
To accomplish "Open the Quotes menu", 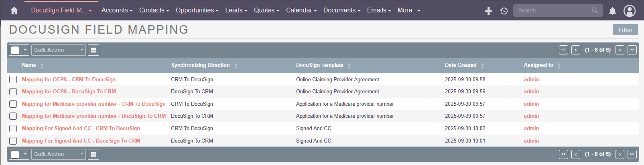I will [x=266, y=10].
